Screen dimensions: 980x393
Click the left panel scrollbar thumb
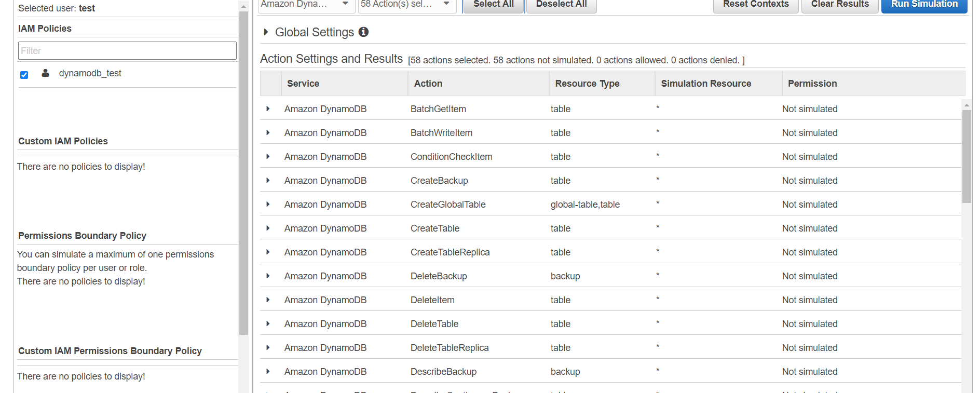pyautogui.click(x=243, y=173)
